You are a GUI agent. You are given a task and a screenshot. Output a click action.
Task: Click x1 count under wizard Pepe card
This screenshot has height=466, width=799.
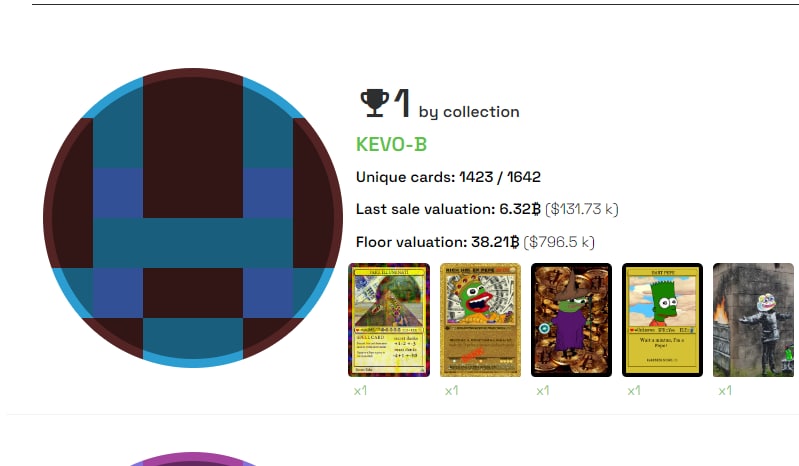coord(543,391)
